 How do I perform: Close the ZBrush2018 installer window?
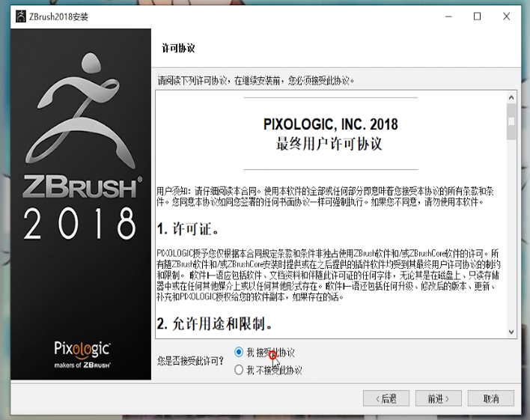[x=506, y=16]
